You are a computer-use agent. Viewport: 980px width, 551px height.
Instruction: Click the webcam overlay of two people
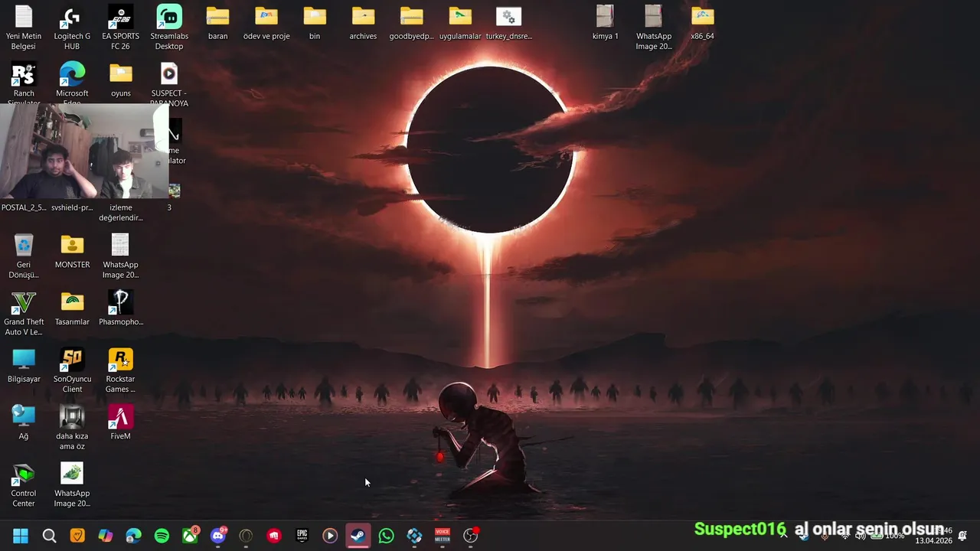(x=84, y=152)
